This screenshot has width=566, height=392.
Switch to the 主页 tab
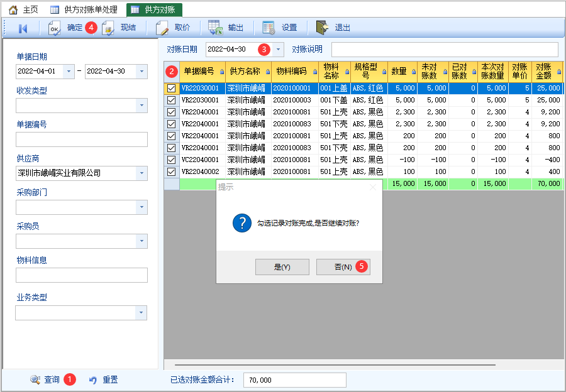click(x=23, y=9)
